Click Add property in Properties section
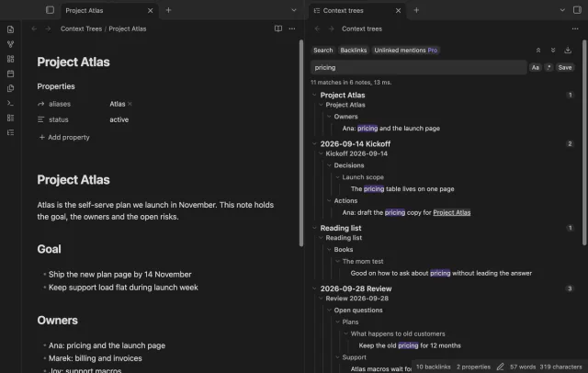The height and width of the screenshot is (373, 588). tap(64, 137)
